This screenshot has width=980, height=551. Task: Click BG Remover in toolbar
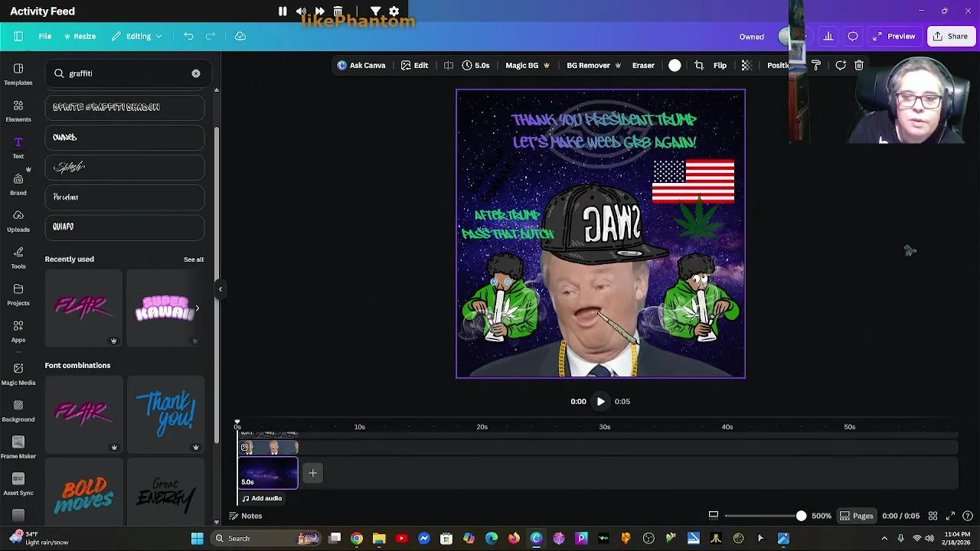(593, 66)
